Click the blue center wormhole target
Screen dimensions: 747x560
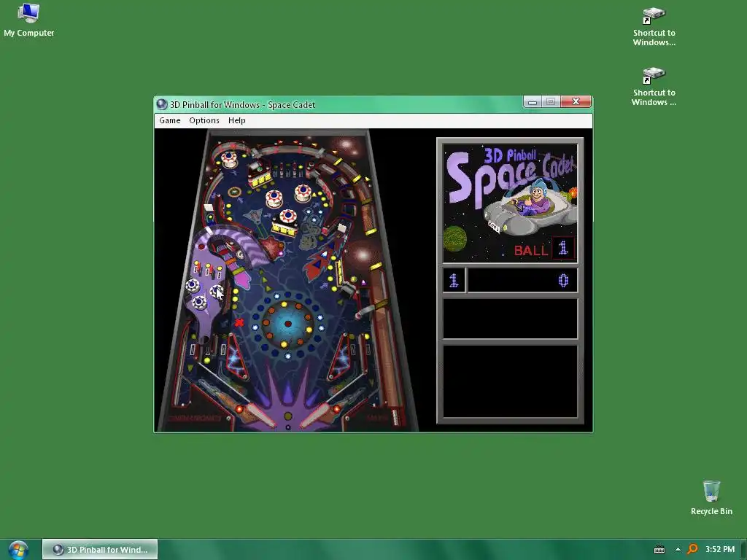click(287, 324)
